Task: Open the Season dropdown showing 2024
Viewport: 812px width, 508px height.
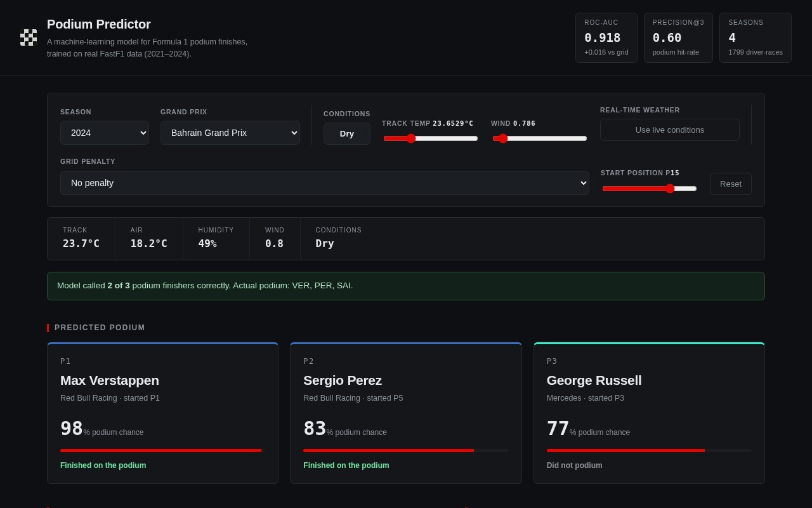Action: pyautogui.click(x=105, y=133)
